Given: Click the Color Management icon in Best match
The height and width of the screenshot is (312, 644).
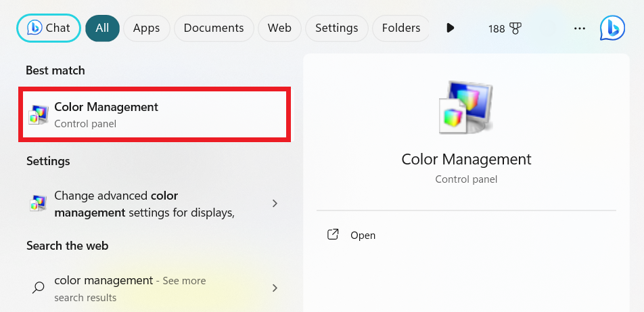Looking at the screenshot, I should pos(39,114).
